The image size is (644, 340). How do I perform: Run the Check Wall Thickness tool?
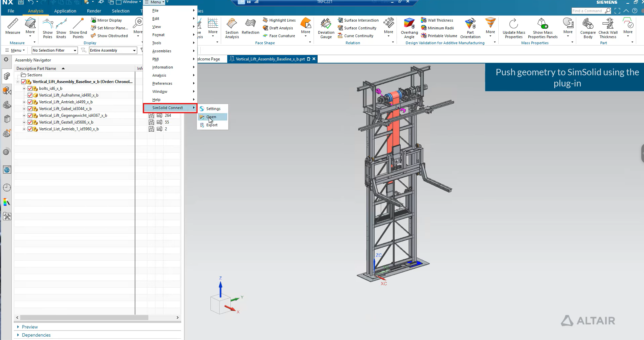608,24
